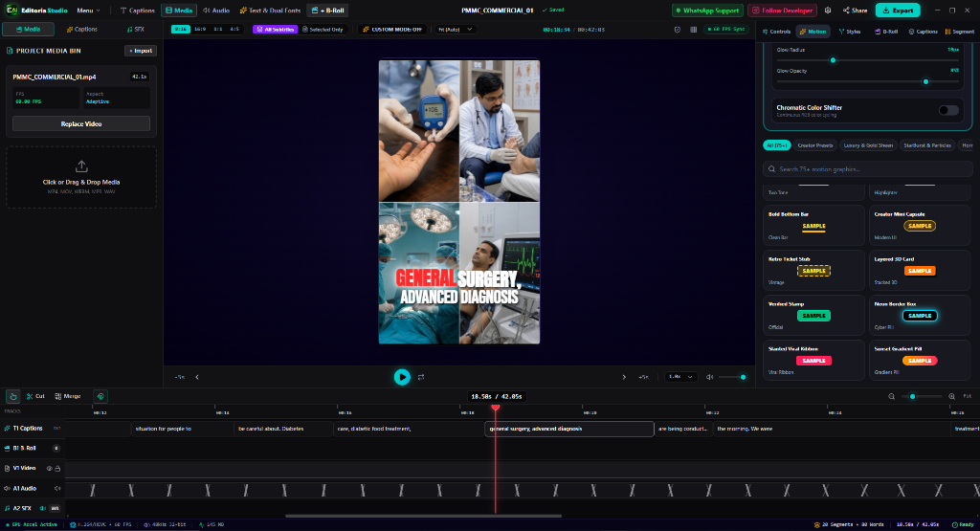Step to the next frame arrow
The height and width of the screenshot is (531, 980).
pyautogui.click(x=624, y=377)
